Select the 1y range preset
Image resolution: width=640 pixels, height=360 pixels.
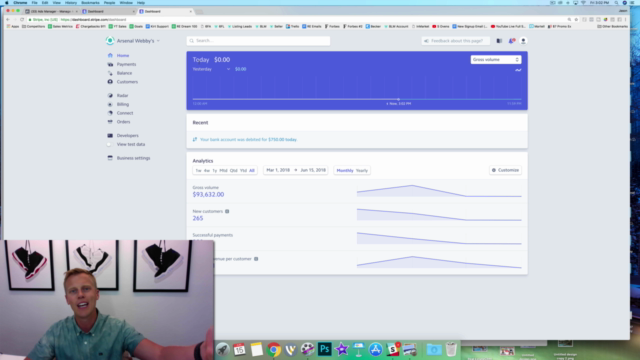[215, 171]
